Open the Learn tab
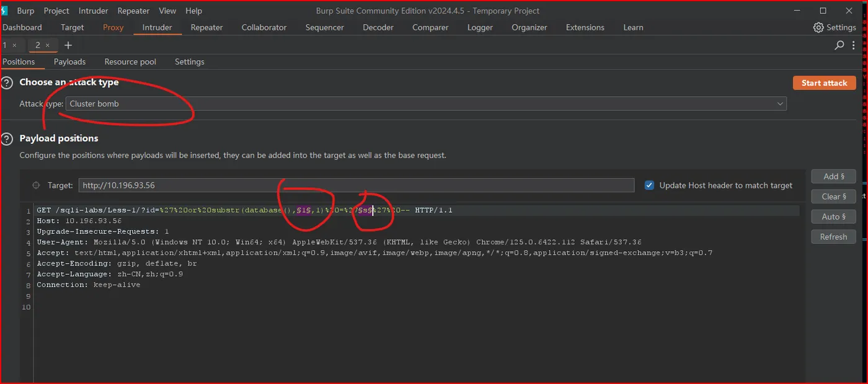Screen dimensions: 868x384 point(634,27)
